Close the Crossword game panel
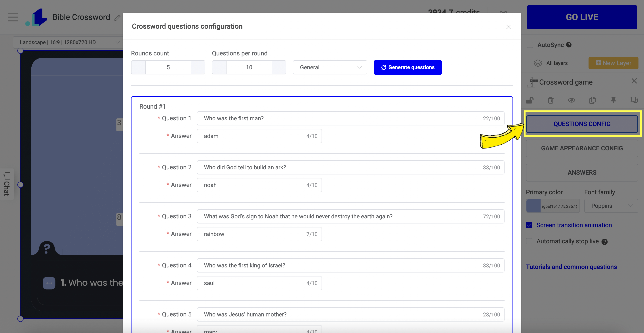The image size is (644, 333). [634, 81]
